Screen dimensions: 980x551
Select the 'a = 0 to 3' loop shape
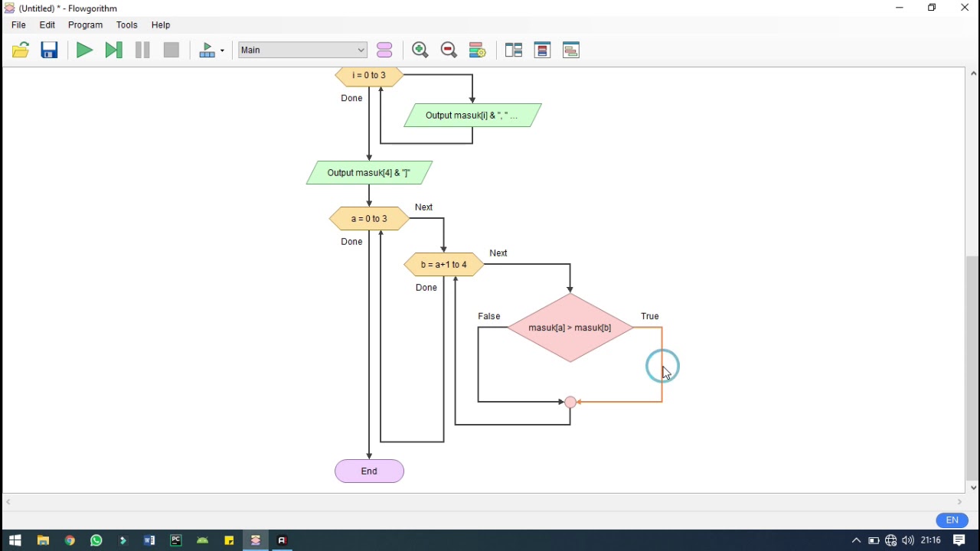[369, 219]
